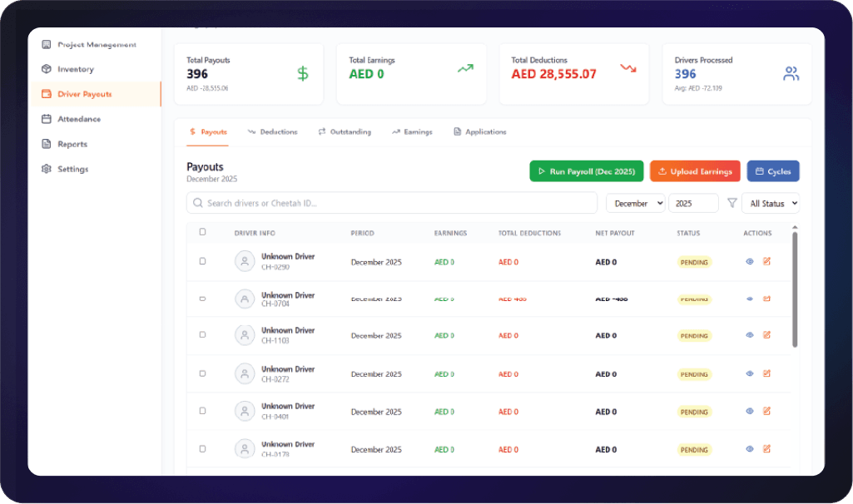The height and width of the screenshot is (504, 853).
Task: Click the Driver Info column header
Action: tap(255, 233)
